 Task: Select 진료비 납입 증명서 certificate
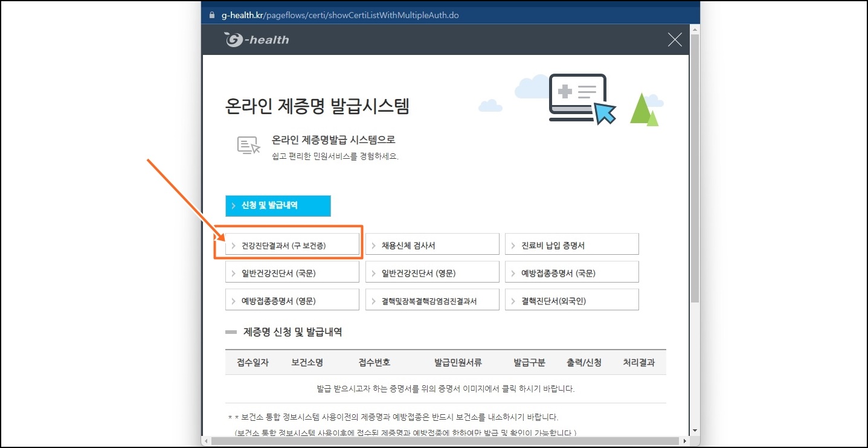tap(572, 245)
